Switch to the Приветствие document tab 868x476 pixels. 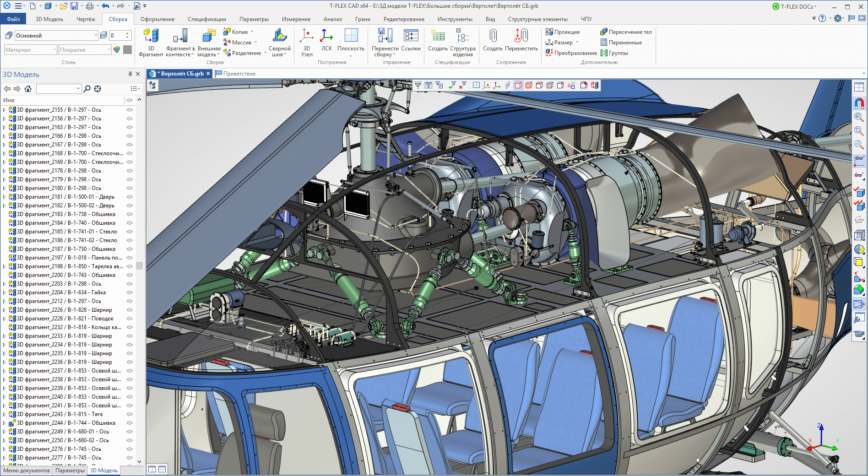pyautogui.click(x=235, y=74)
